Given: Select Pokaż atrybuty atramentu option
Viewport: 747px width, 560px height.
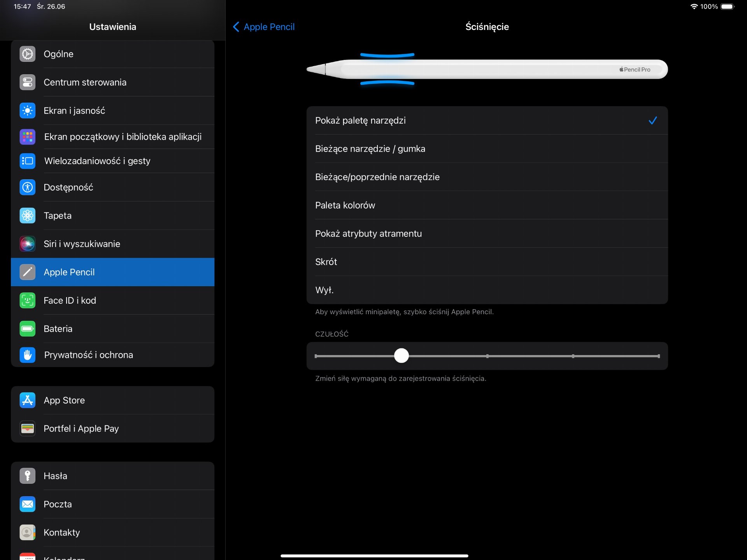Looking at the screenshot, I should coord(487,234).
